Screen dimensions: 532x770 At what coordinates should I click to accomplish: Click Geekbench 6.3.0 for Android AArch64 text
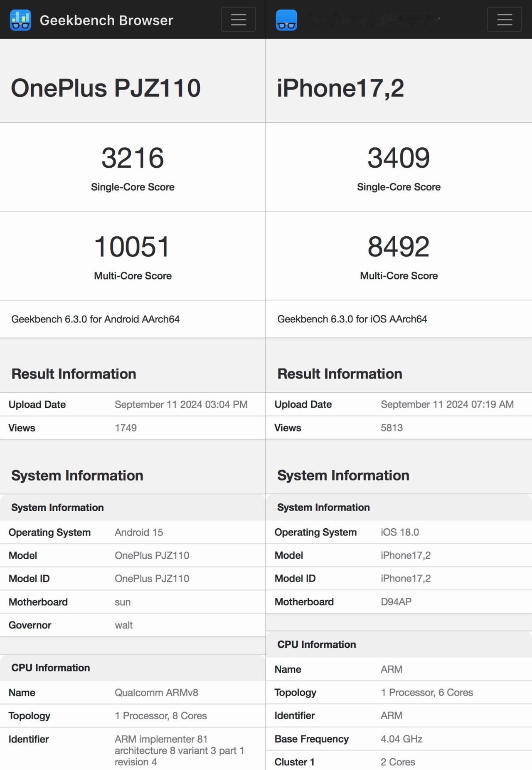(95, 319)
